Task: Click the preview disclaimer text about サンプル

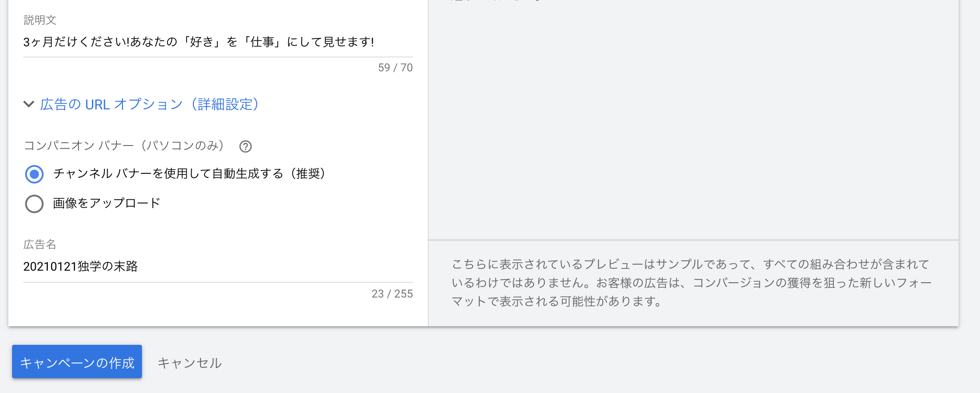Action: tap(691, 283)
